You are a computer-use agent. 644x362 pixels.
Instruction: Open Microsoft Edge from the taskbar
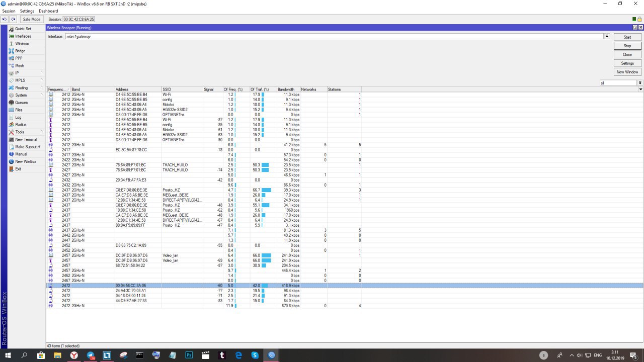[238, 355]
